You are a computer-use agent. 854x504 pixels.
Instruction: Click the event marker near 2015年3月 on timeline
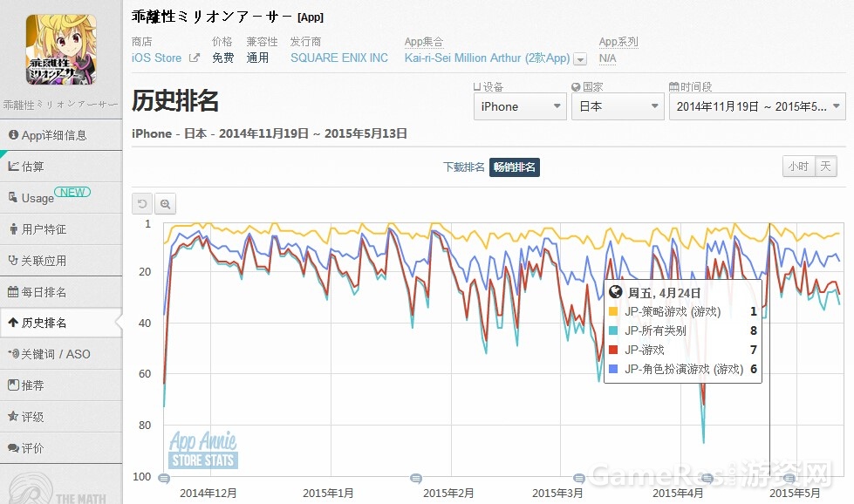pos(579,479)
